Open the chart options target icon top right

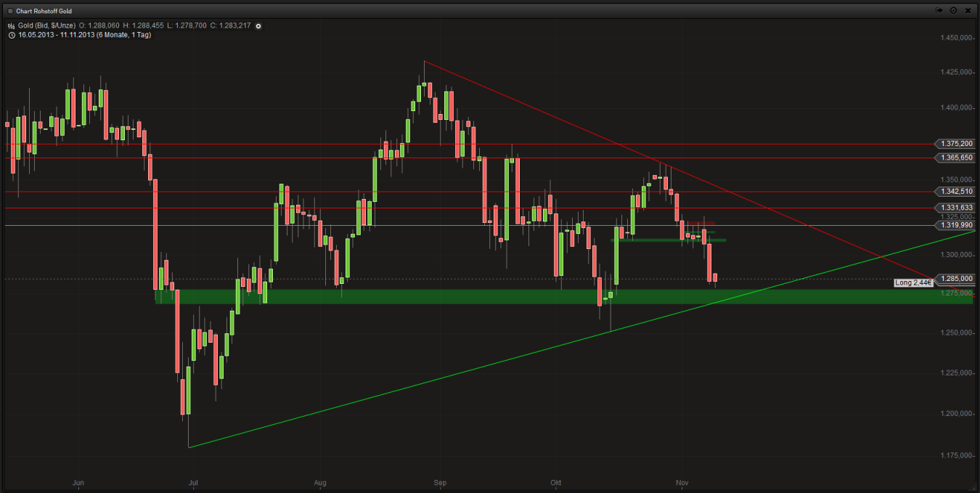click(x=953, y=10)
